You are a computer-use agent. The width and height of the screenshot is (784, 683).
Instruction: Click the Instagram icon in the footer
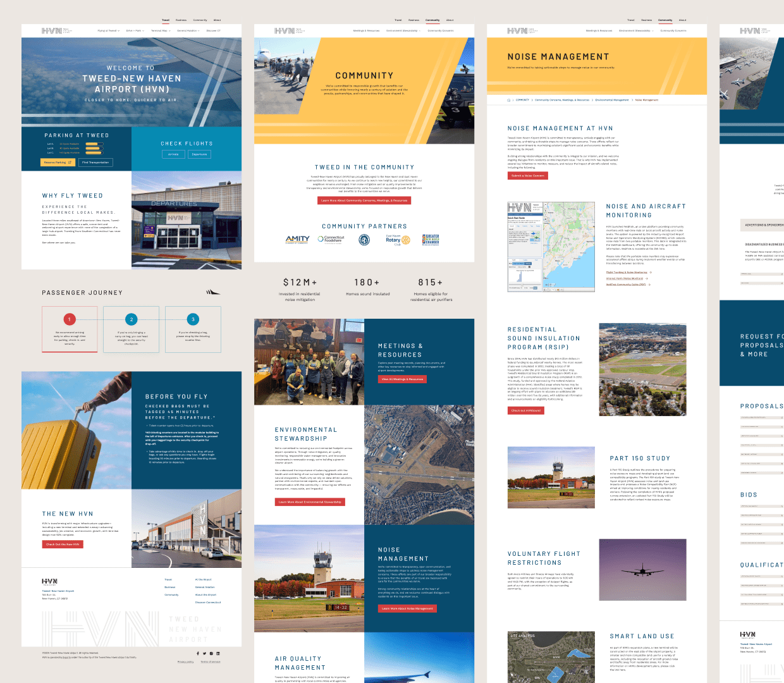(x=211, y=653)
